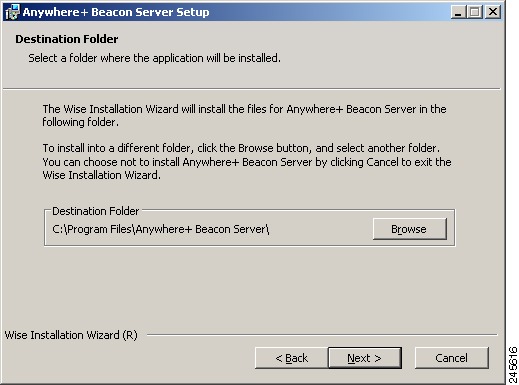Close the Anywhere+ Beacon Server Setup window

492,12
